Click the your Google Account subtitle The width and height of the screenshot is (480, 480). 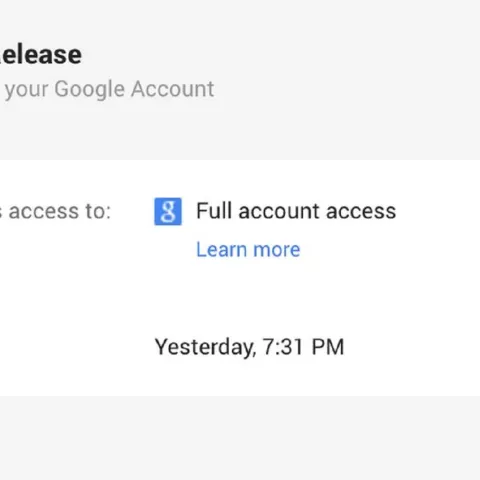[x=109, y=89]
